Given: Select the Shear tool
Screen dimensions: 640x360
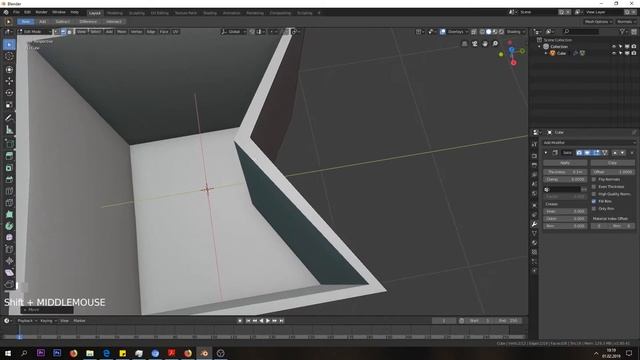Looking at the screenshot, I should [x=9, y=272].
